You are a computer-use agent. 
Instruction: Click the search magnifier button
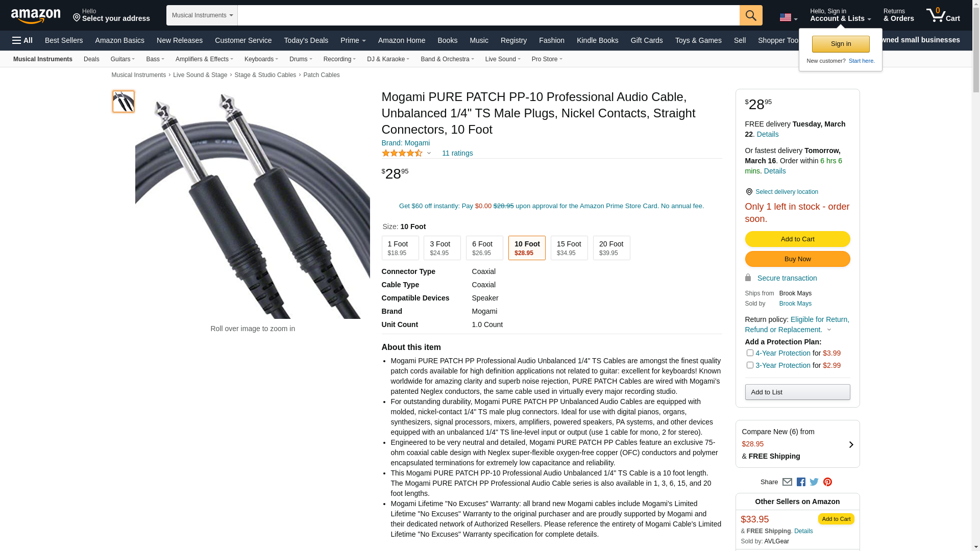tap(751, 15)
